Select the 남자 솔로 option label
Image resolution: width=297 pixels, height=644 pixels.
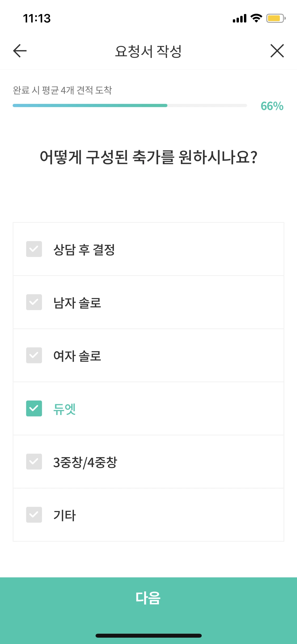coord(77,303)
